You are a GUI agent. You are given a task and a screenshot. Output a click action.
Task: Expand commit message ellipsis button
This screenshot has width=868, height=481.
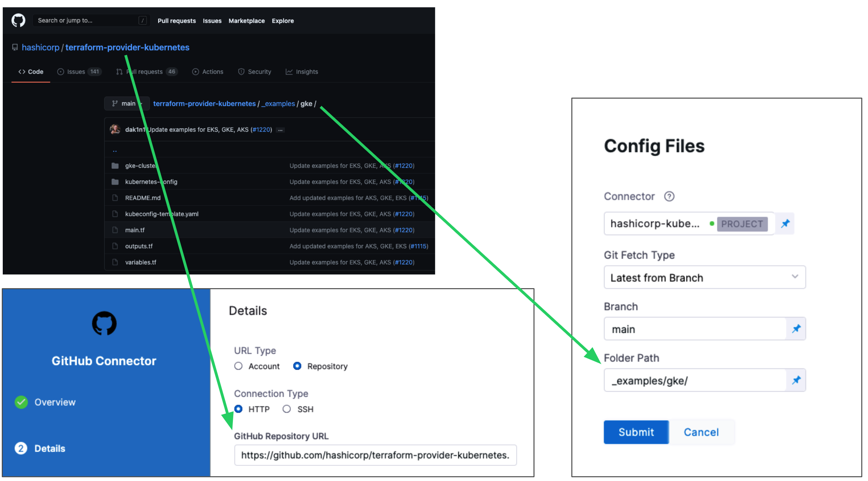tap(280, 130)
